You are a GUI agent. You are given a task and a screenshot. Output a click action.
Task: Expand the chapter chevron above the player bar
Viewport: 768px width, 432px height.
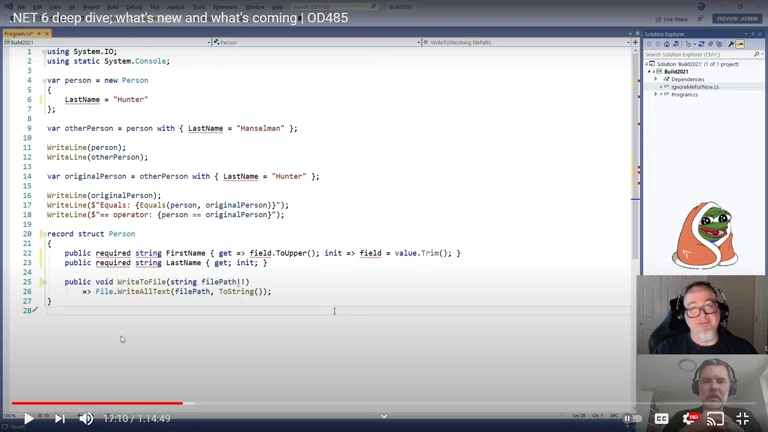click(384, 416)
